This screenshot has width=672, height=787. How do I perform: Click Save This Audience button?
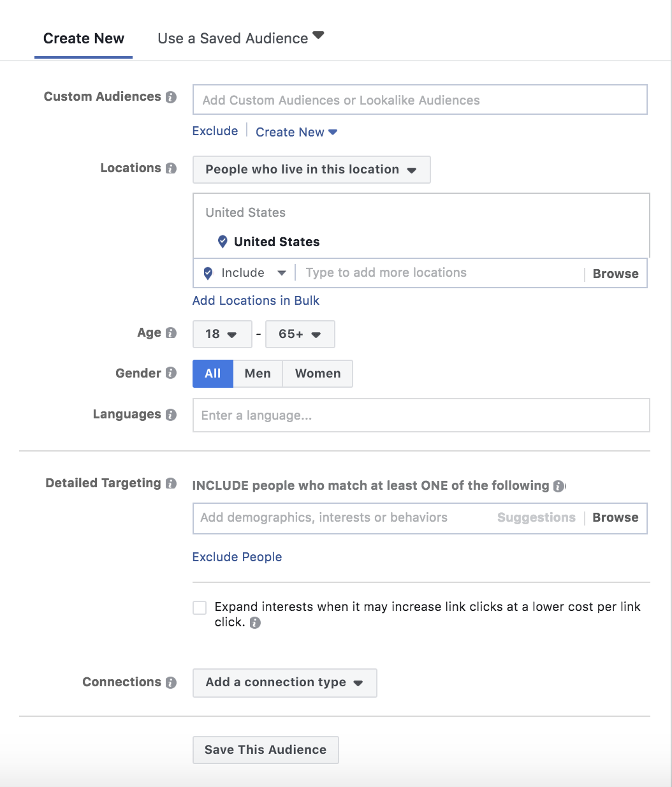(265, 750)
